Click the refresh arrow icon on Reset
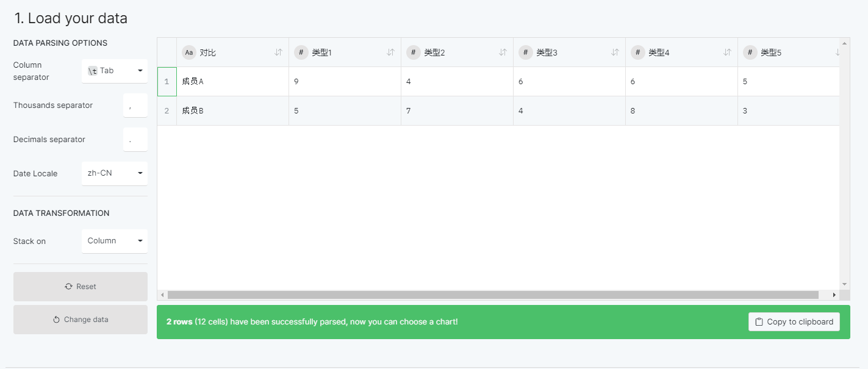Screen dimensions: 868x369 [x=68, y=286]
